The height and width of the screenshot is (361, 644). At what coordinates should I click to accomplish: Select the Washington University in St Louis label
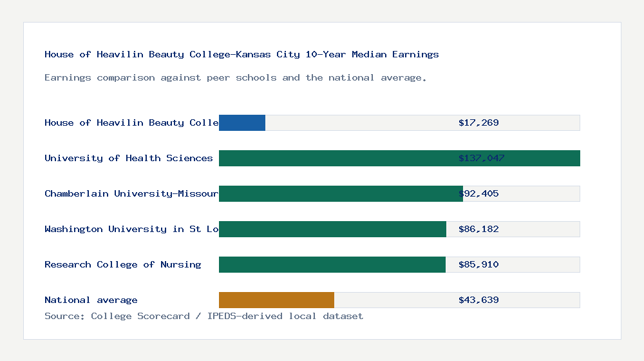[131, 229]
